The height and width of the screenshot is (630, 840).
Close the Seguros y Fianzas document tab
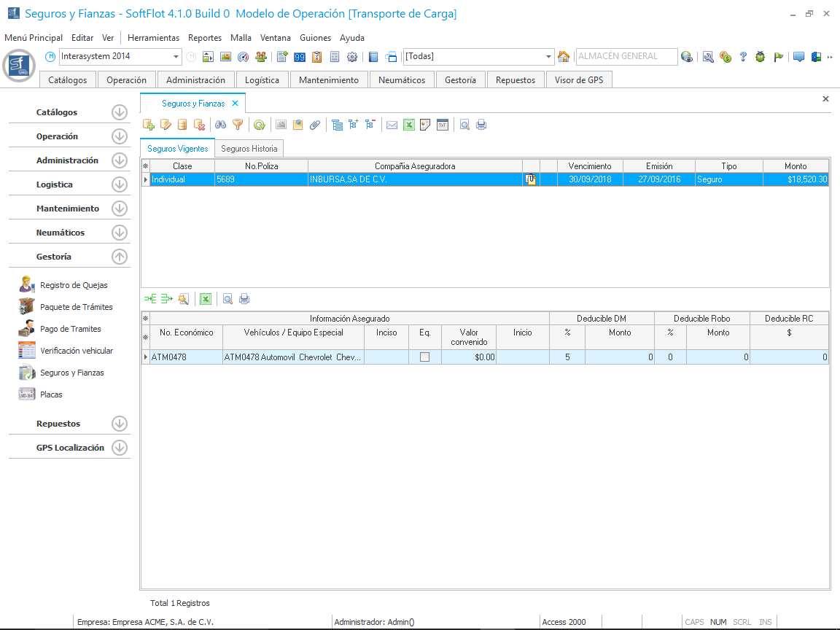(235, 104)
